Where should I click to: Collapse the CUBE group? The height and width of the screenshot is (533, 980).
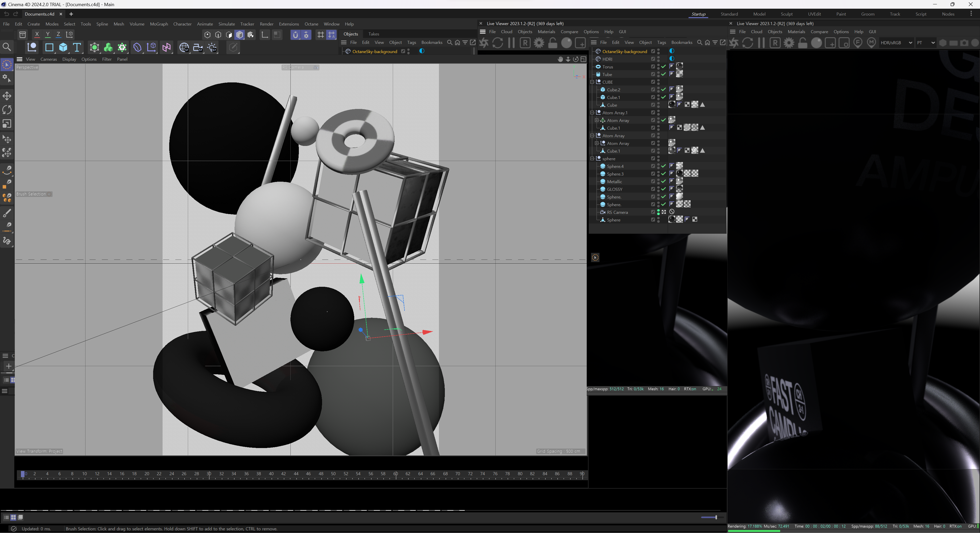click(x=592, y=82)
